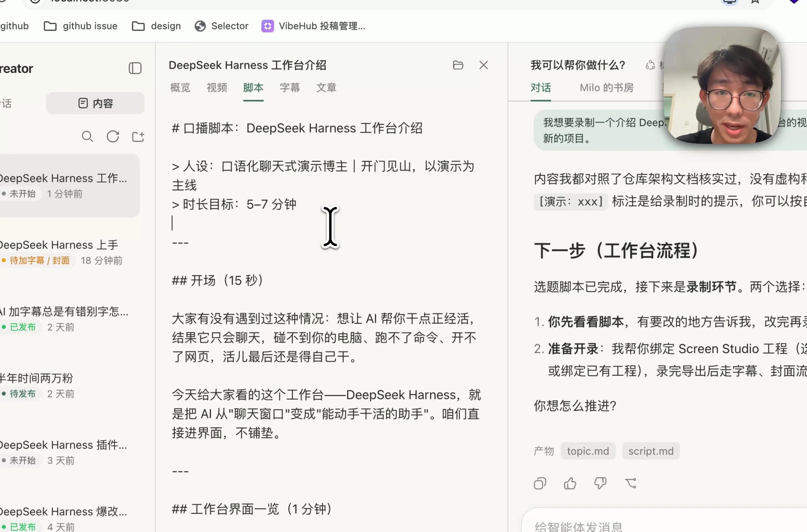807x532 pixels.
Task: Open project folder icon in script header
Action: click(458, 65)
